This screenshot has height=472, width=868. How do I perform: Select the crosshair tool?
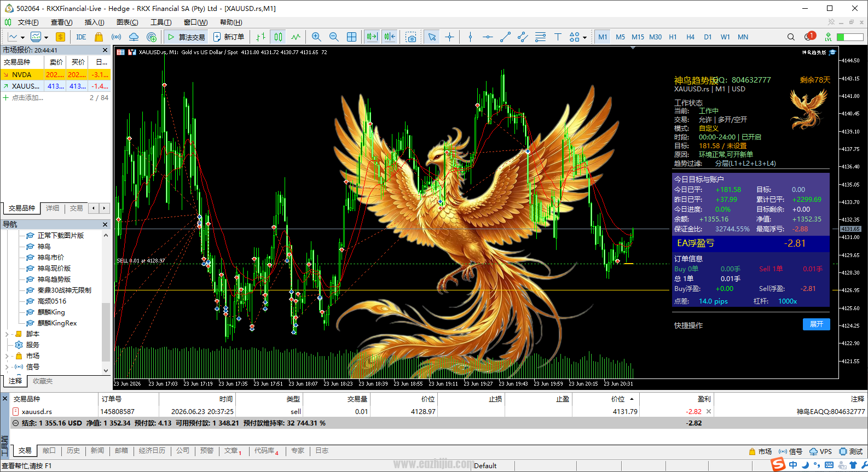[449, 37]
